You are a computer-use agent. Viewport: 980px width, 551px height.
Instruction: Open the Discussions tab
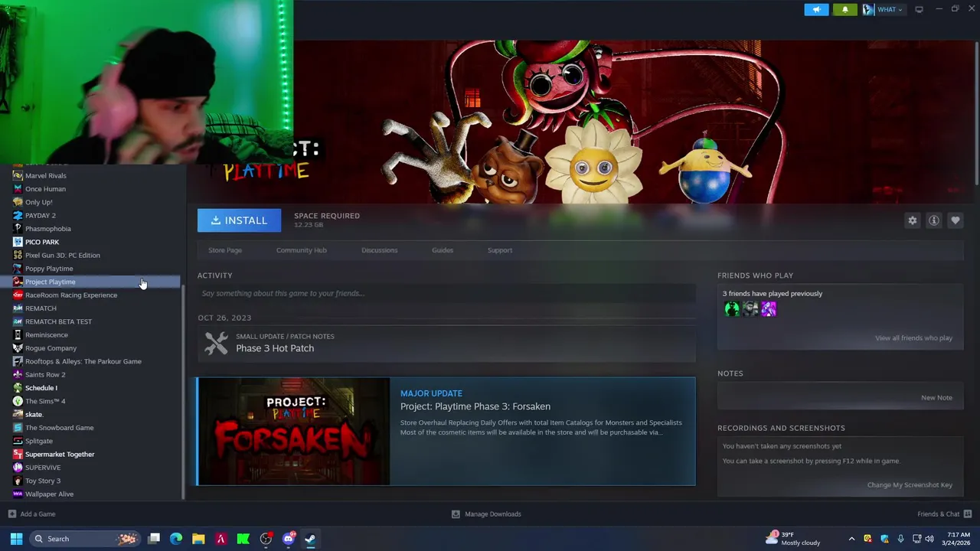pos(379,250)
